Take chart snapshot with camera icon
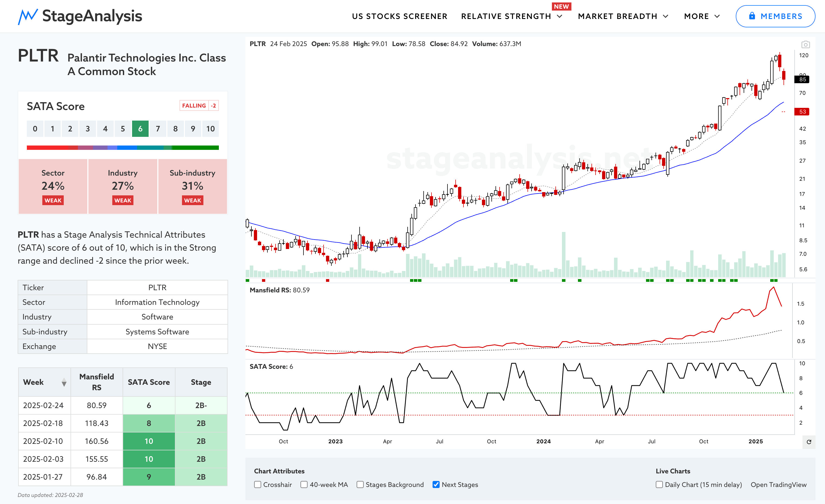This screenshot has height=504, width=825. (x=805, y=44)
